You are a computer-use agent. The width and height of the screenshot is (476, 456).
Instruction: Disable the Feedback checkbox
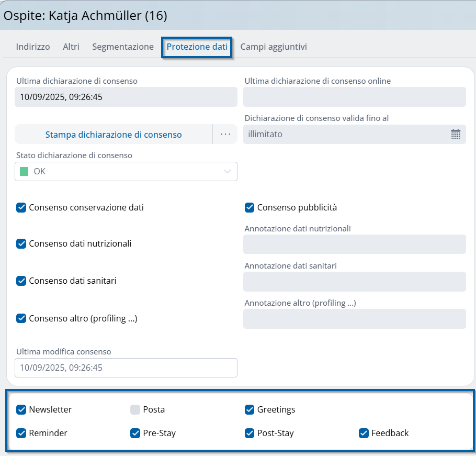click(x=364, y=433)
